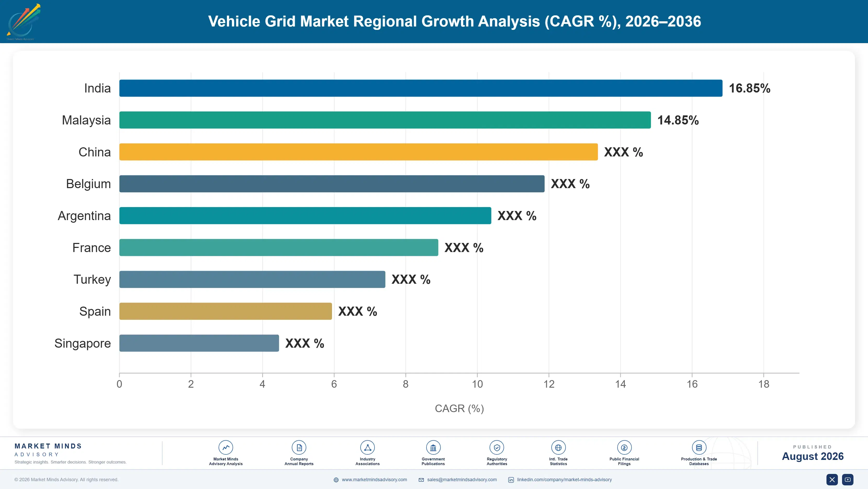
Task: Click the Spain tan bar
Action: point(226,311)
